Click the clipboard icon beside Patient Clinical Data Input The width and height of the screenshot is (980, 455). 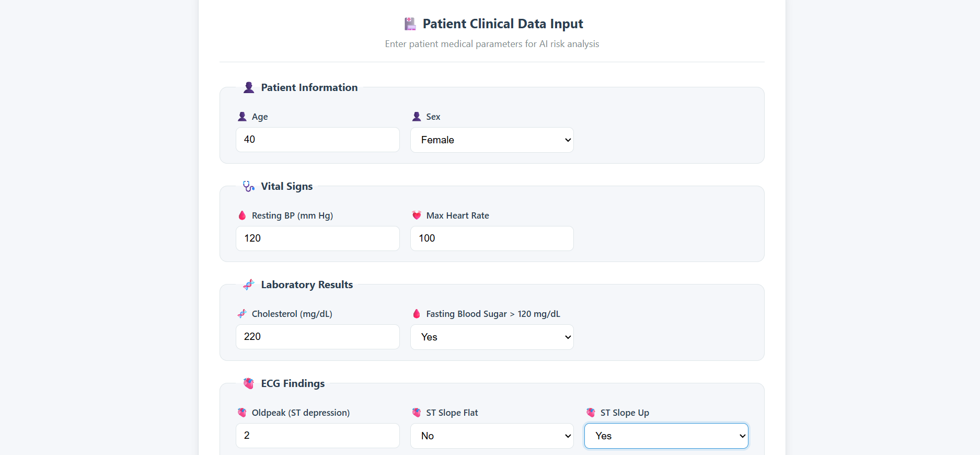[x=410, y=24]
